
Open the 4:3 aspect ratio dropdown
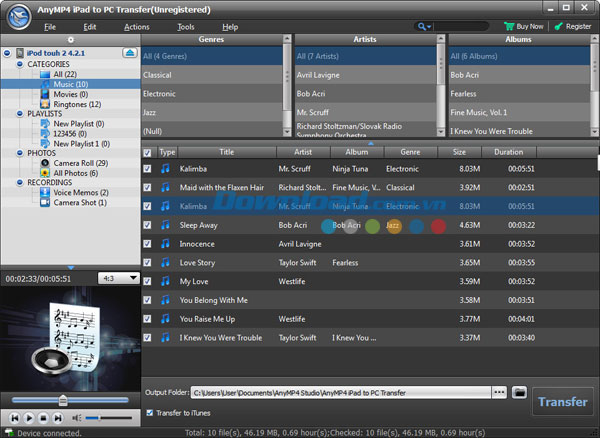pyautogui.click(x=118, y=278)
